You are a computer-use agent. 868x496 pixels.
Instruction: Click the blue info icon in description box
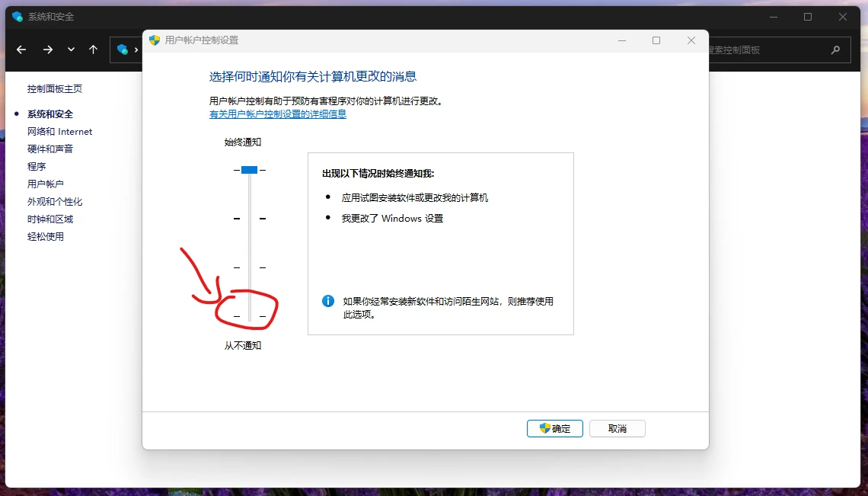click(328, 301)
